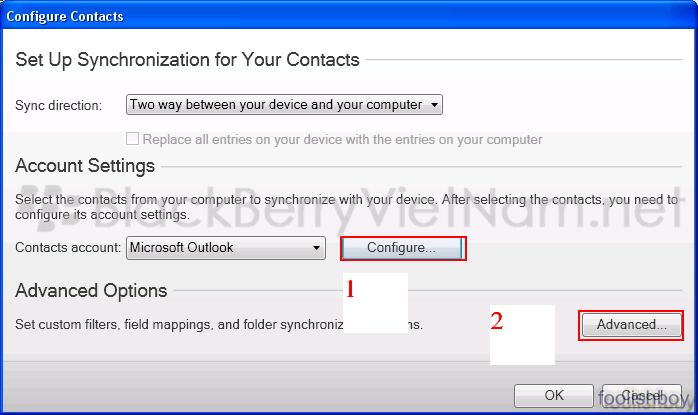Click the Contacts account label

tap(68, 248)
